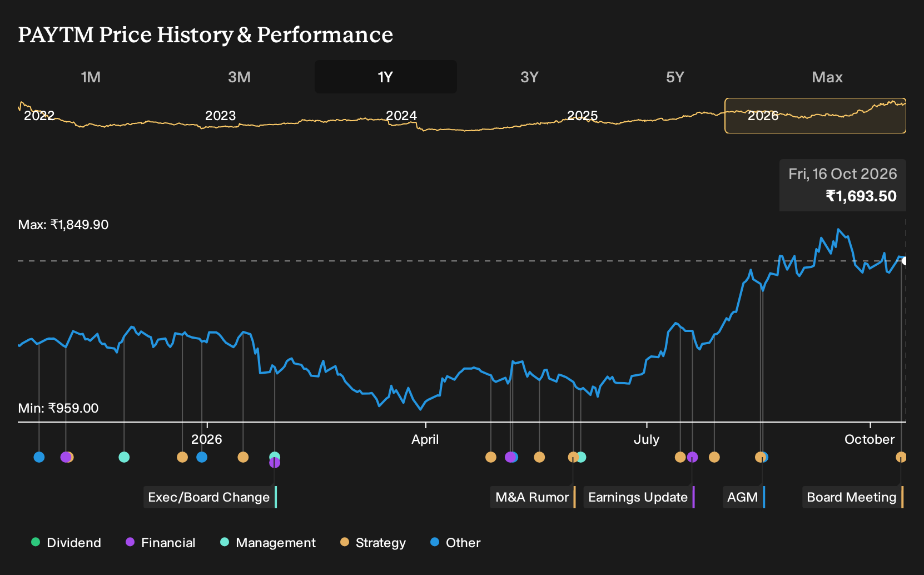Toggle the Strategy legend item
The width and height of the screenshot is (924, 575).
click(373, 543)
